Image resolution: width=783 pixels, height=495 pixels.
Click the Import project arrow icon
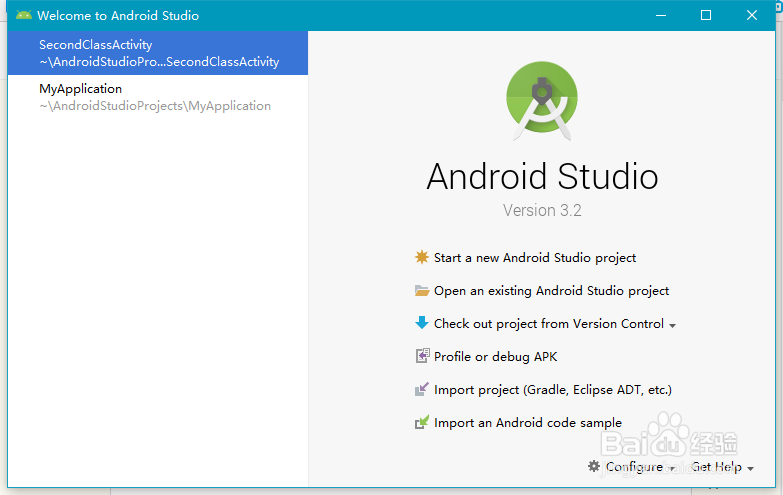(422, 389)
